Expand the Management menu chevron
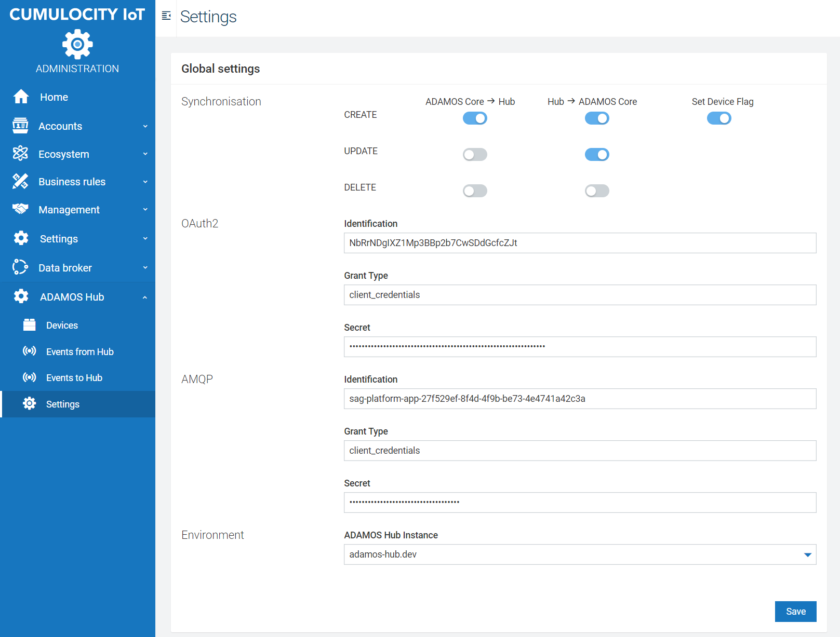 (145, 209)
